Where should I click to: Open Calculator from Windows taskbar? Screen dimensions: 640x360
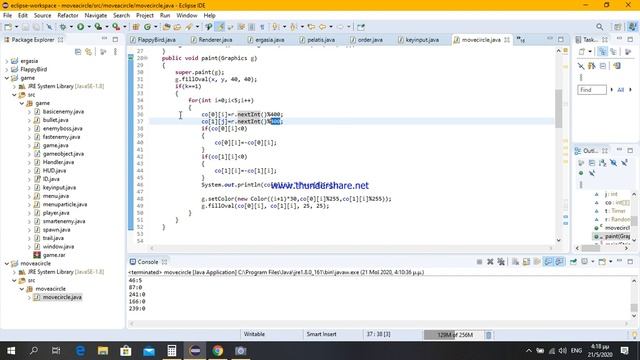coord(172,351)
